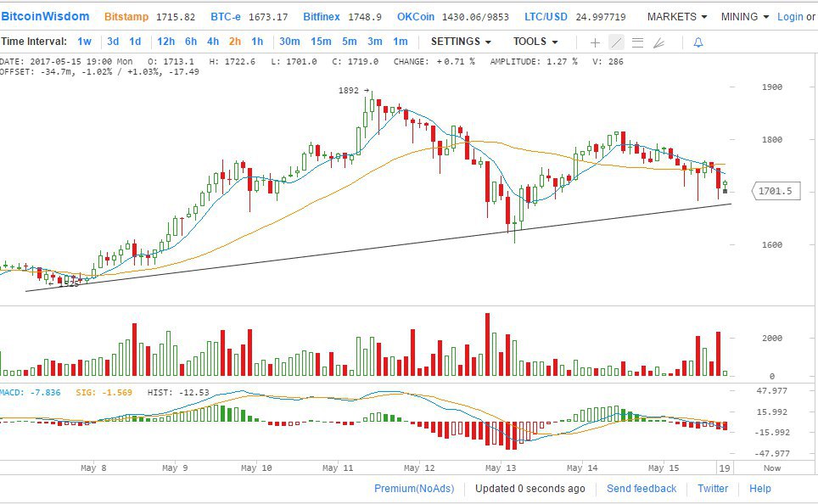Open the OKCoin market link

click(416, 17)
